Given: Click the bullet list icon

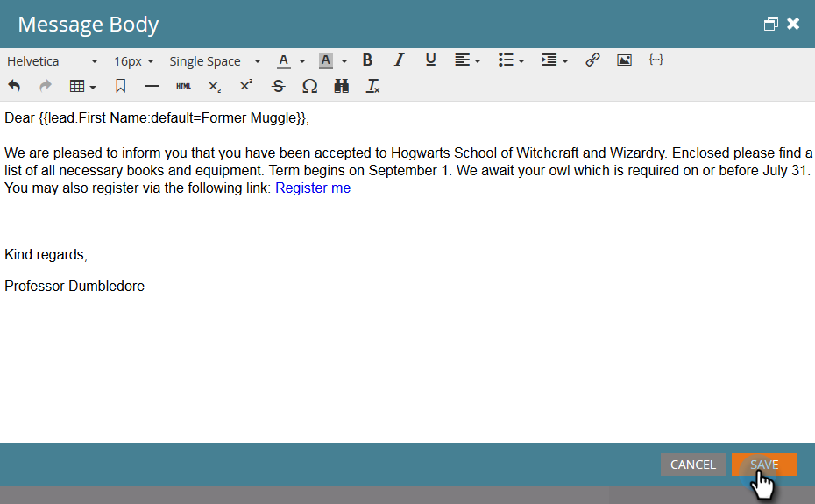Looking at the screenshot, I should click(506, 60).
